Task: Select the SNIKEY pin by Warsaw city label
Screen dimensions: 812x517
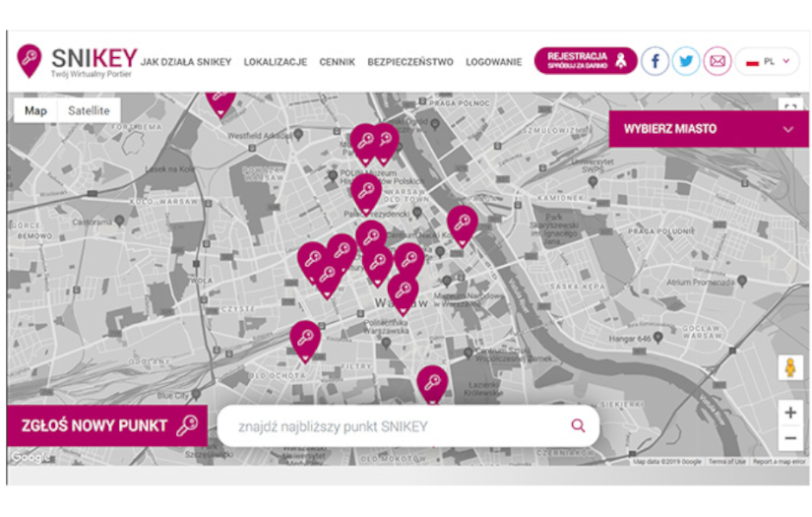Action: [403, 294]
